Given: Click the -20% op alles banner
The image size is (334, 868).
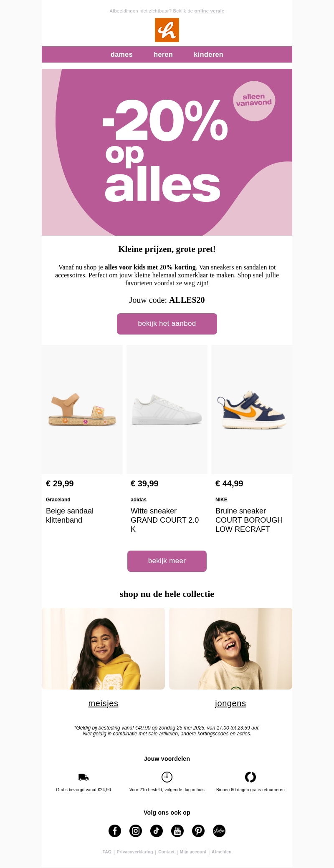Looking at the screenshot, I should pyautogui.click(x=167, y=152).
